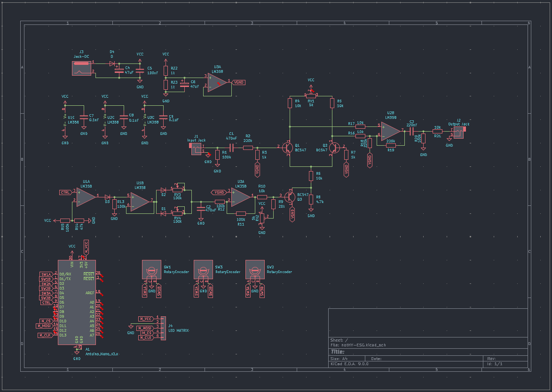
Task: Select the SW2 RotaryEncoder symbol
Action: tap(255, 269)
